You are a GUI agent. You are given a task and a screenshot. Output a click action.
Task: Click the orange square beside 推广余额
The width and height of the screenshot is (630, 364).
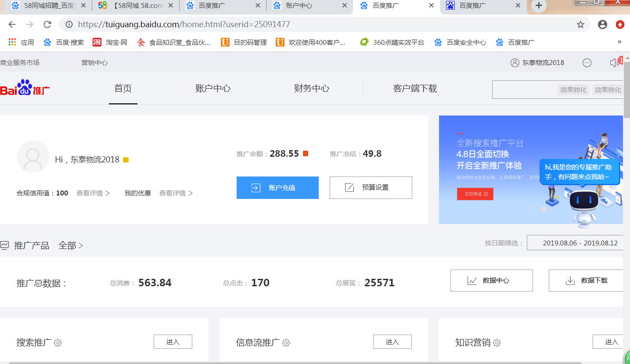pyautogui.click(x=306, y=154)
